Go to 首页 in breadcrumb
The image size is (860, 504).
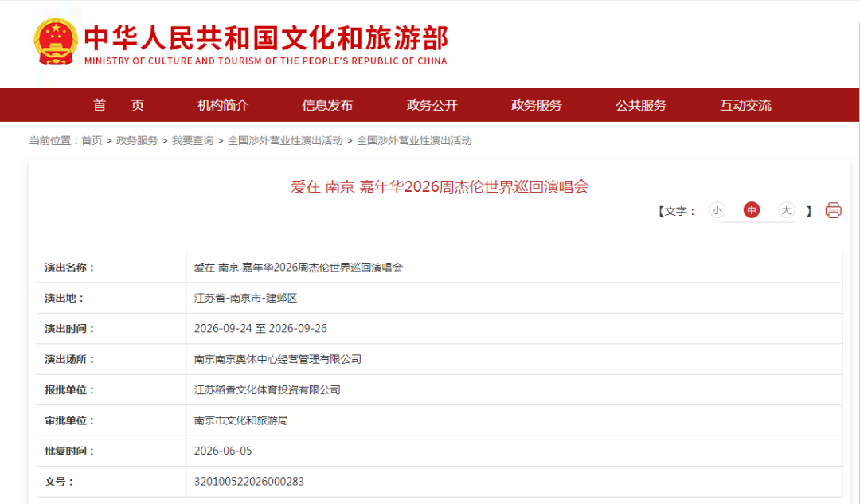(92, 141)
